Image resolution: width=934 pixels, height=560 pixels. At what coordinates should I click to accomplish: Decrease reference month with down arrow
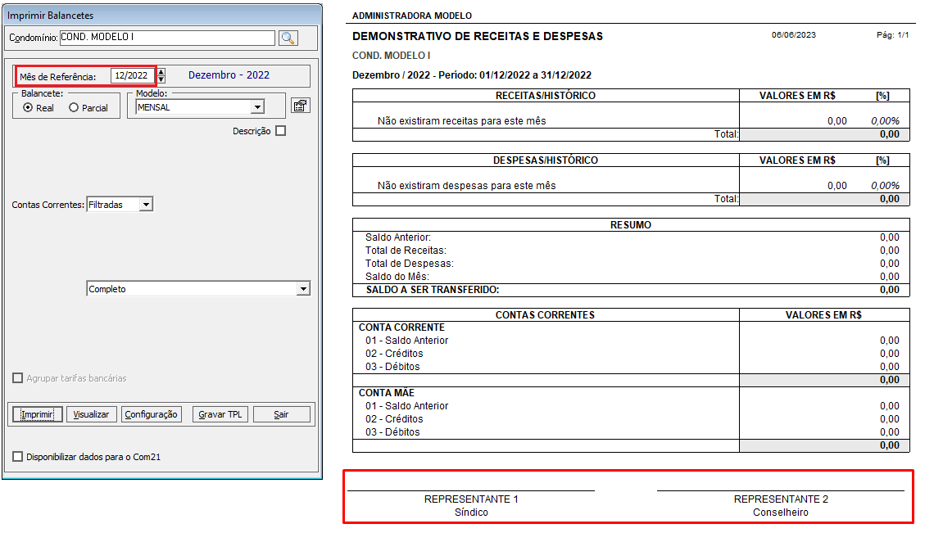(x=161, y=79)
